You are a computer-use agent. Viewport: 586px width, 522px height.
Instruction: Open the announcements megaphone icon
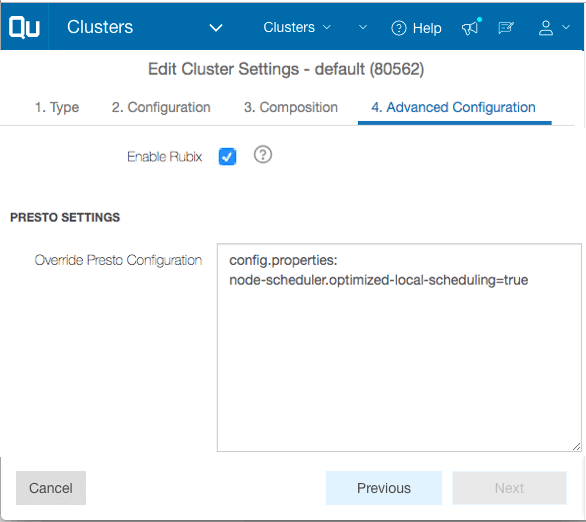tap(471, 27)
